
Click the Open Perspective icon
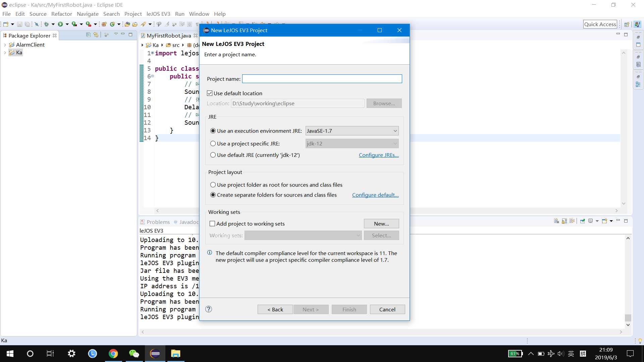point(627,24)
